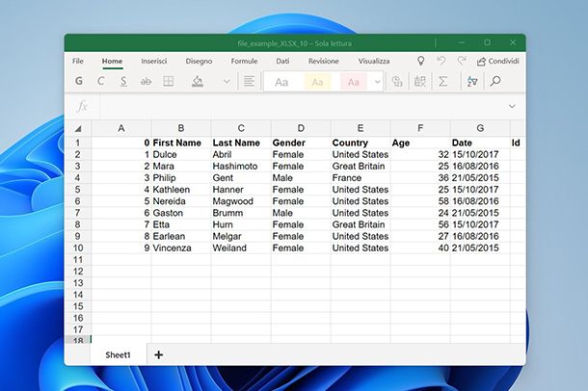This screenshot has width=588, height=391.
Task: Select column B header
Action: (181, 128)
